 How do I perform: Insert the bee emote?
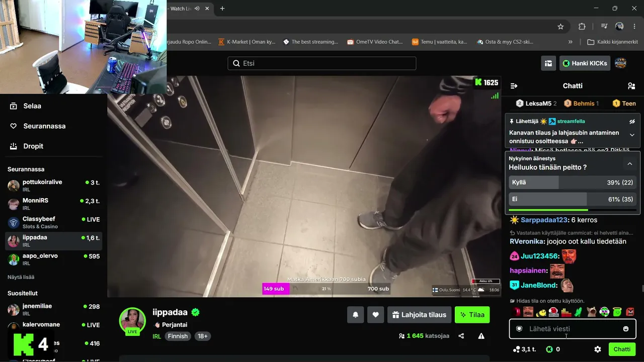[x=541, y=312]
